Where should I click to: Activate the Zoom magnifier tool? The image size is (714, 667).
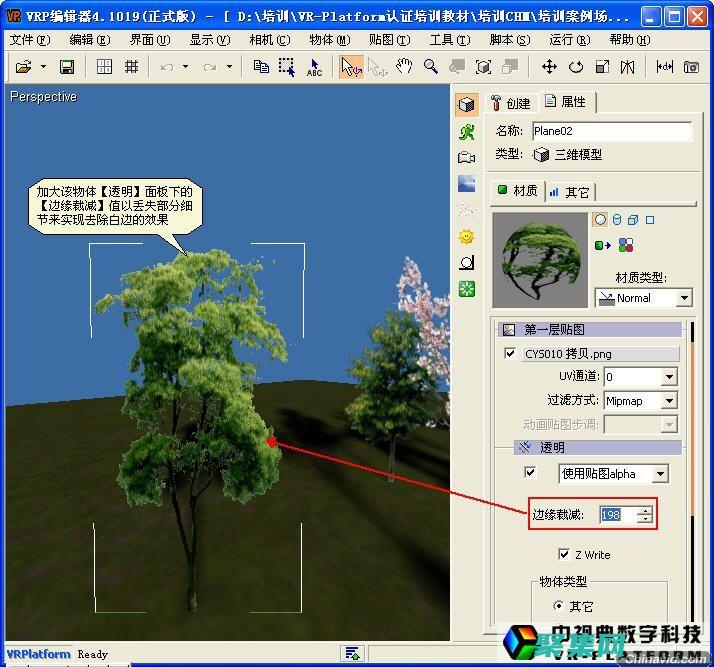(431, 67)
